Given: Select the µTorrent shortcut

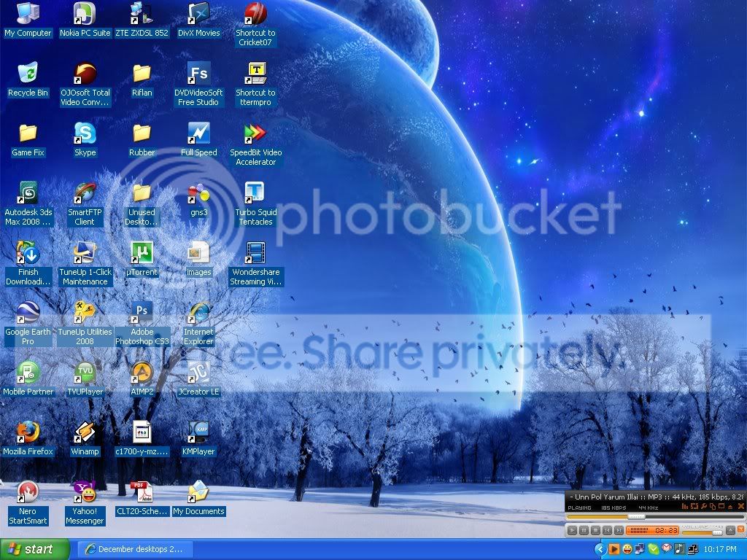Looking at the screenshot, I should pyautogui.click(x=142, y=260).
